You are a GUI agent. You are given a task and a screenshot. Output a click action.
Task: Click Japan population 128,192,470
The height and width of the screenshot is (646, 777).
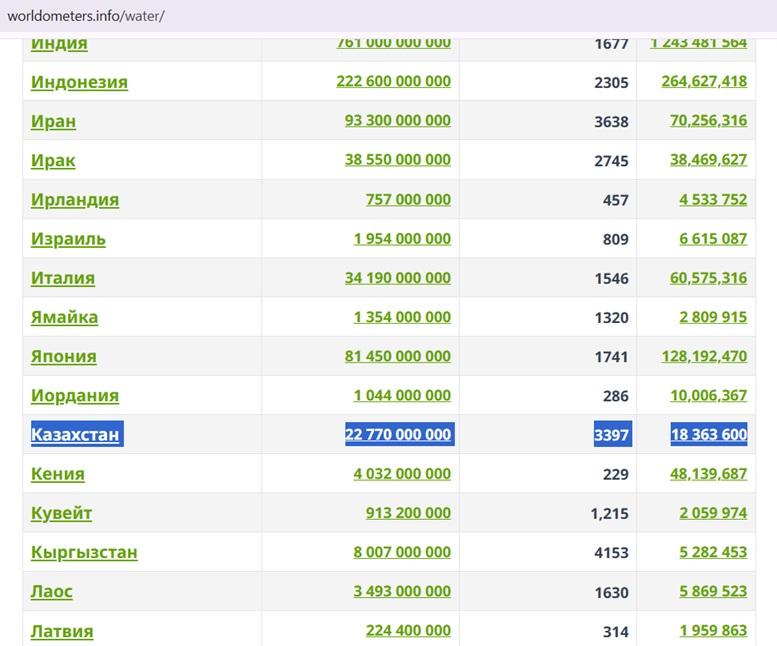point(704,356)
